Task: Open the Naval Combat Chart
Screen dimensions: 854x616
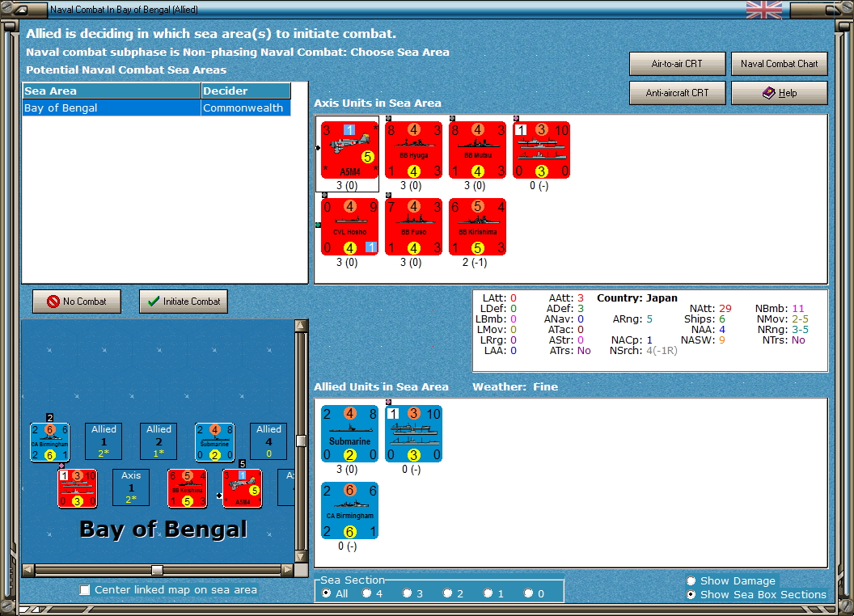Action: click(779, 64)
